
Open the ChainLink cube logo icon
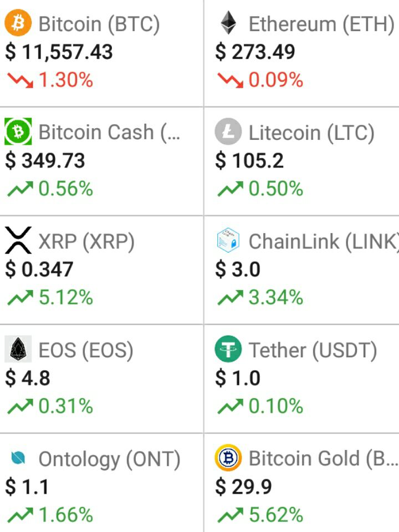228,241
